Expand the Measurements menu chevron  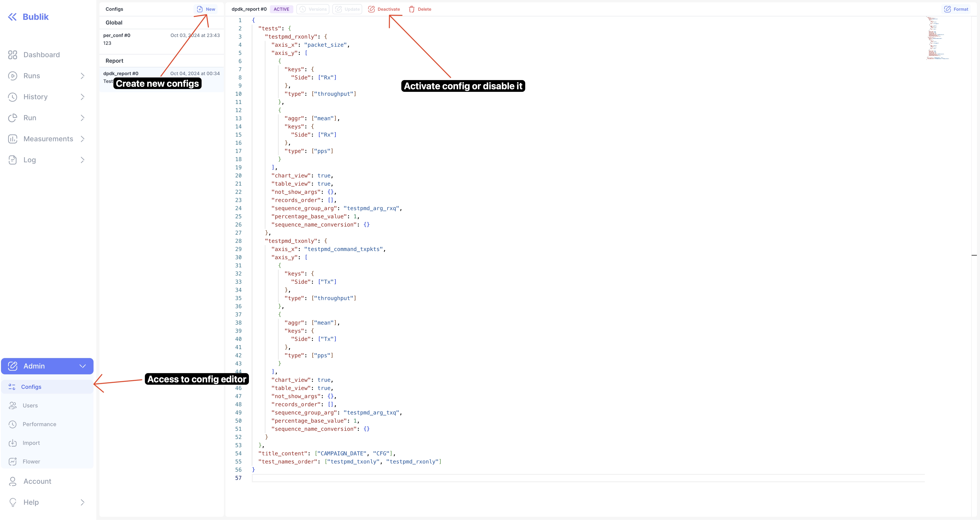(83, 139)
